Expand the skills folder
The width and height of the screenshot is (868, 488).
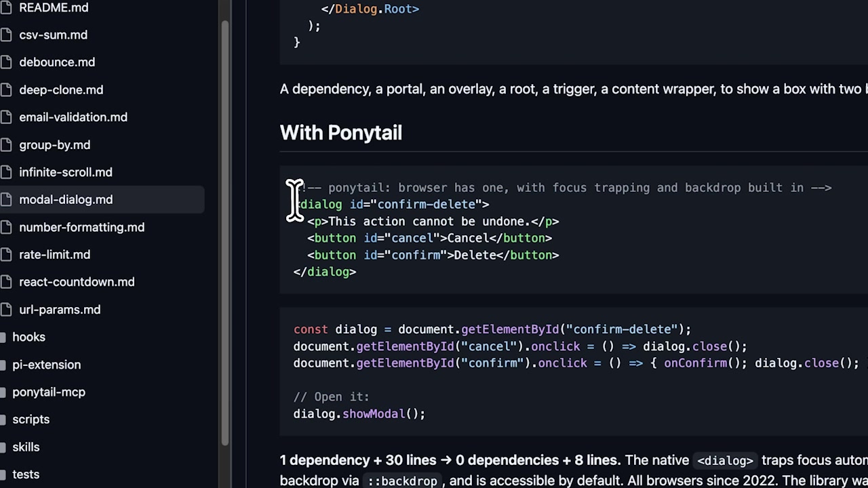click(x=26, y=447)
